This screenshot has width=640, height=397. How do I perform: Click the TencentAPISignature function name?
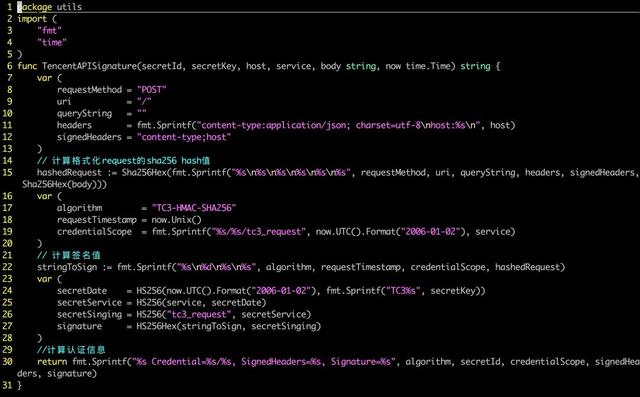point(89,66)
